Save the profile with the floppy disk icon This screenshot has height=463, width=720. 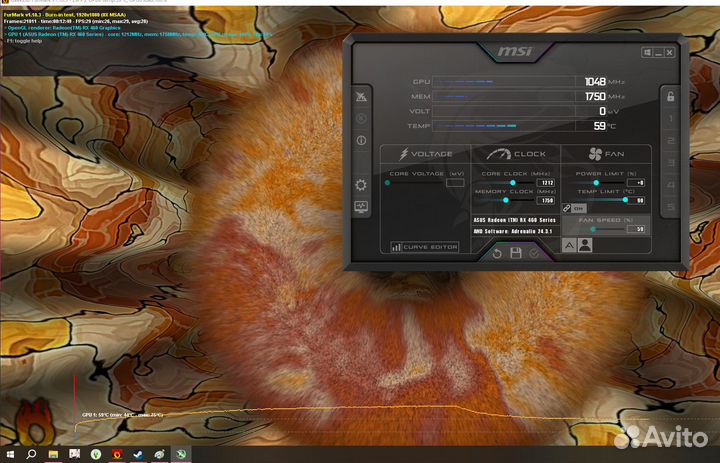[x=516, y=254]
